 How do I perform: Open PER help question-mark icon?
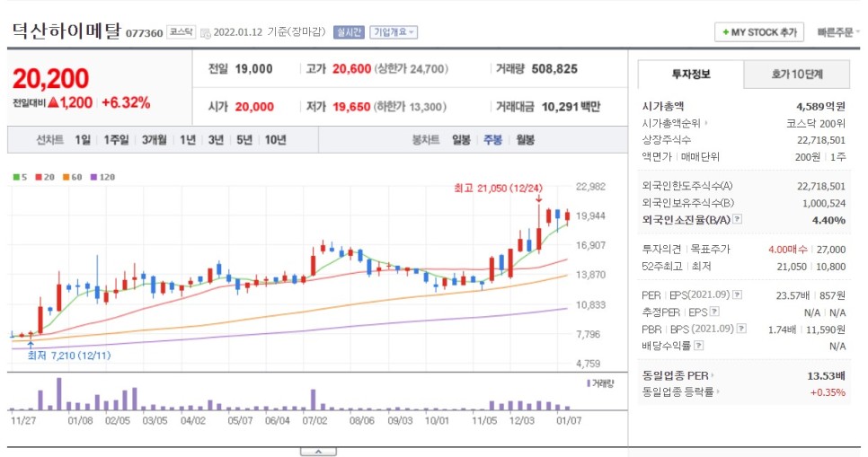point(738,294)
